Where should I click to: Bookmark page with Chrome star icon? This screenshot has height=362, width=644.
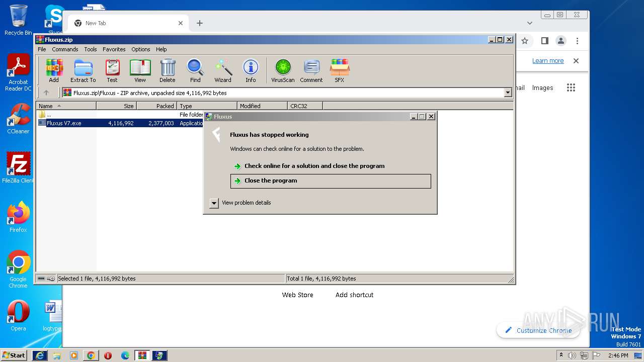click(x=525, y=41)
